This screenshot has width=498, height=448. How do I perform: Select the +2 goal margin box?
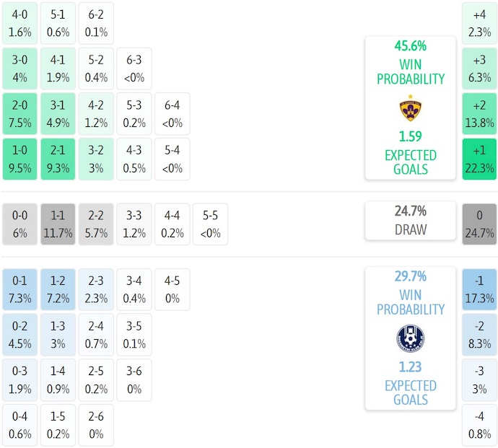[x=479, y=114]
